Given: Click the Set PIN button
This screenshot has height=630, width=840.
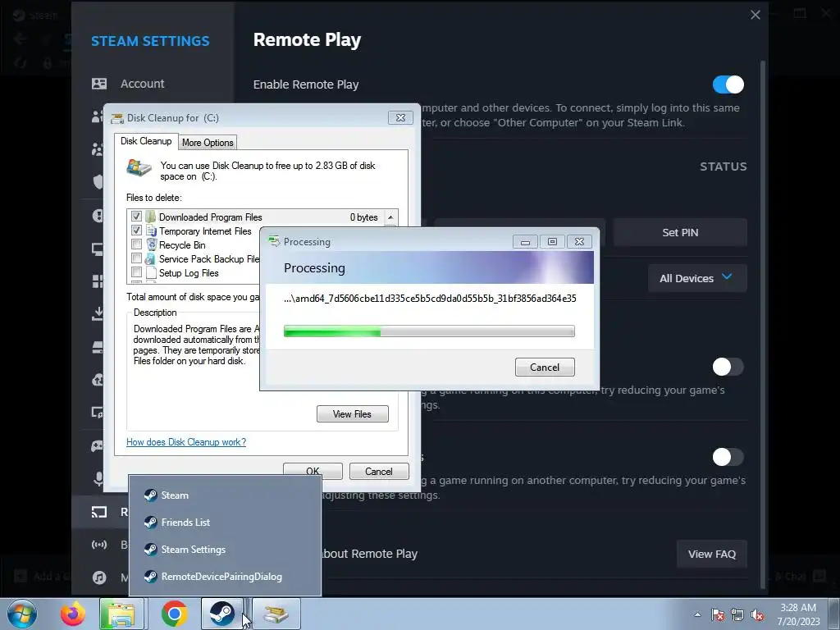Looking at the screenshot, I should [680, 232].
